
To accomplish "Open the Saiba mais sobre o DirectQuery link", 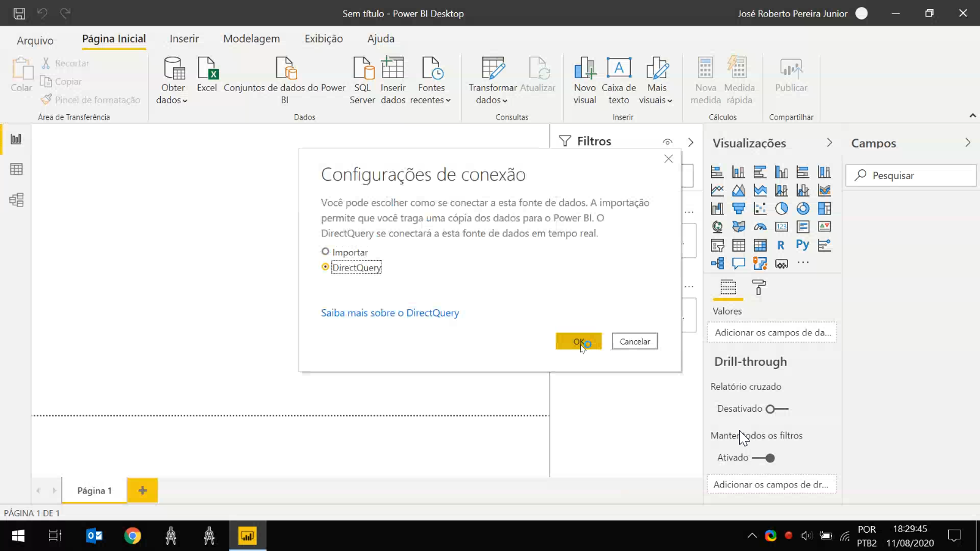I will coord(390,313).
